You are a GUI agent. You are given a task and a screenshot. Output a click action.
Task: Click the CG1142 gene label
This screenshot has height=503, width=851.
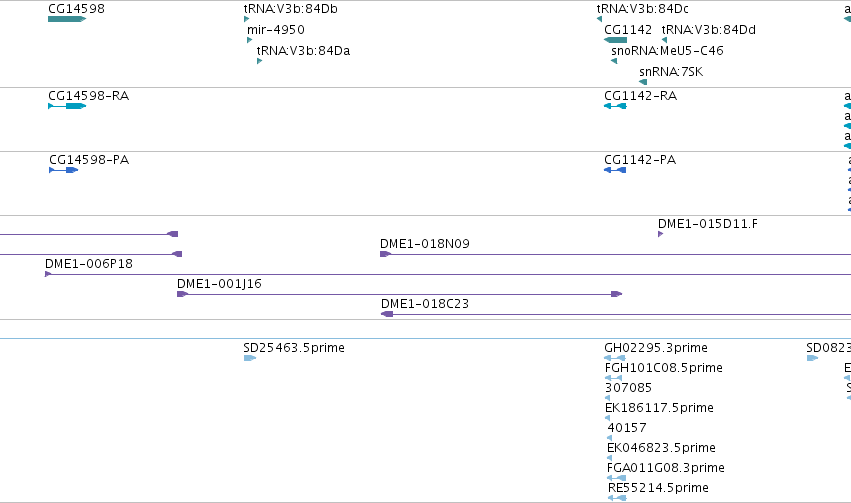(x=628, y=30)
